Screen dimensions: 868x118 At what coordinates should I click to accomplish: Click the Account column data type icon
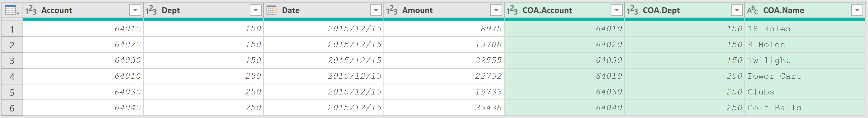click(x=31, y=11)
